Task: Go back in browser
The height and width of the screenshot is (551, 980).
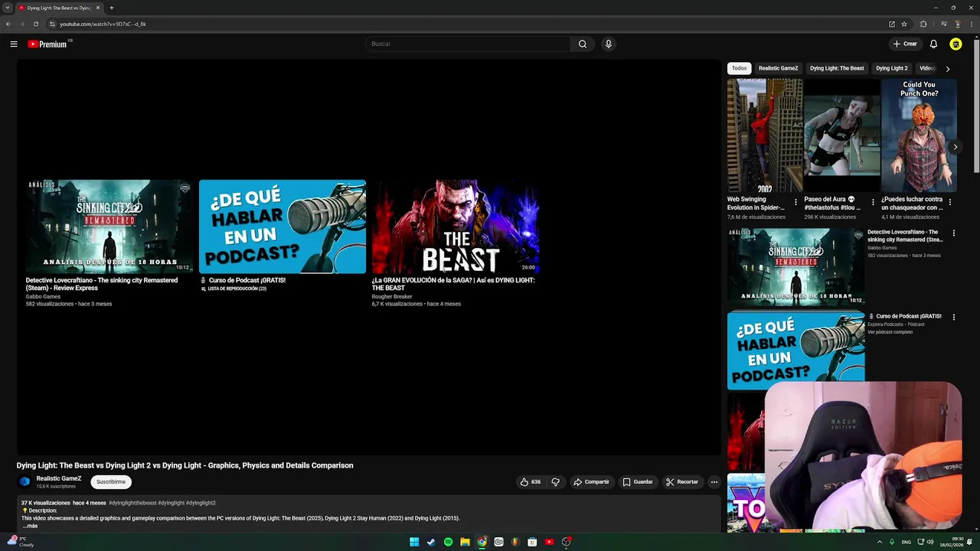Action: pyautogui.click(x=8, y=24)
